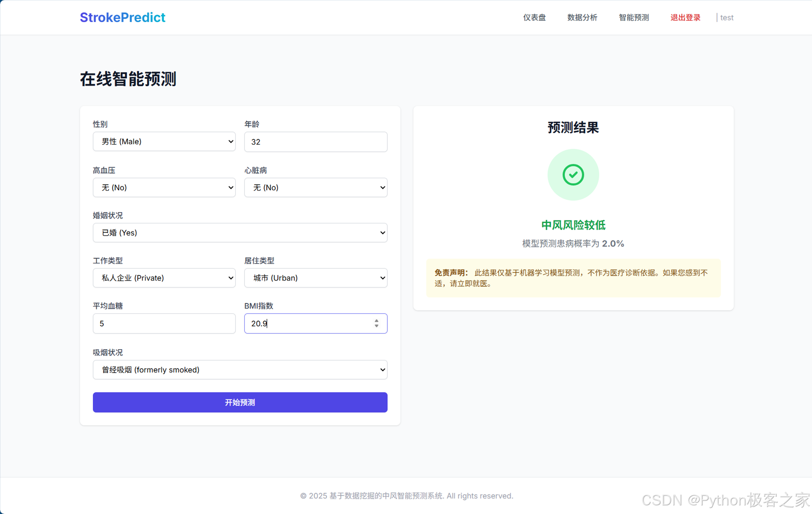The image size is (812, 514).
Task: Expand the 工作类型 work type dropdown
Action: pyautogui.click(x=164, y=278)
